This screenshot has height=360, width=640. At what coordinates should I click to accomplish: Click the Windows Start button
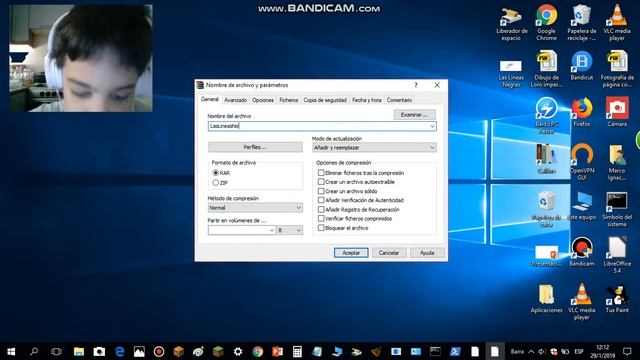point(11,351)
